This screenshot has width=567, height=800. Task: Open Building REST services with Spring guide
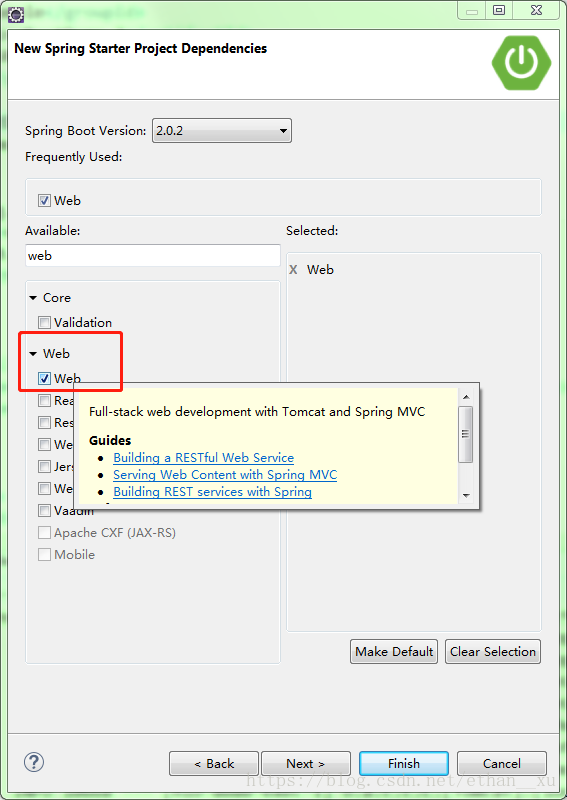(212, 492)
